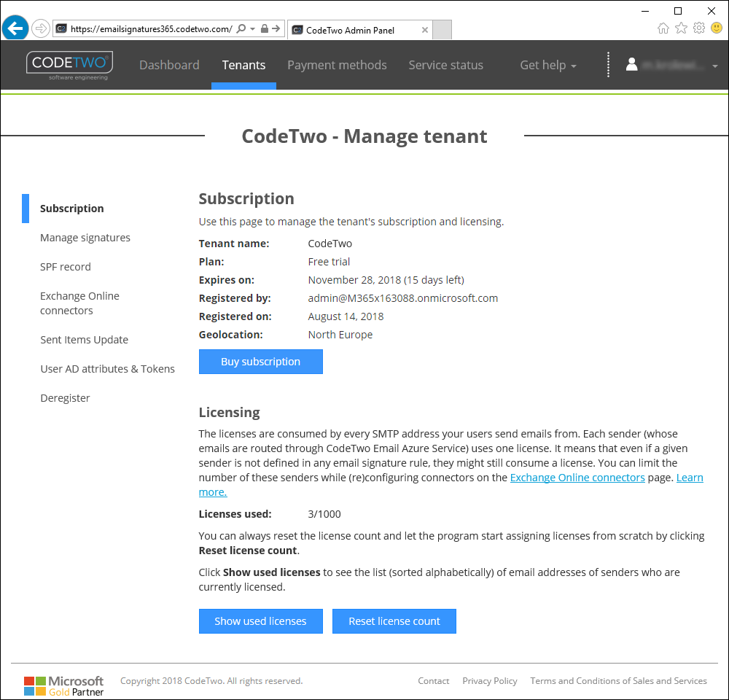729x700 pixels.
Task: Click the Microsoft Gold Partner logo
Action: pos(63,686)
